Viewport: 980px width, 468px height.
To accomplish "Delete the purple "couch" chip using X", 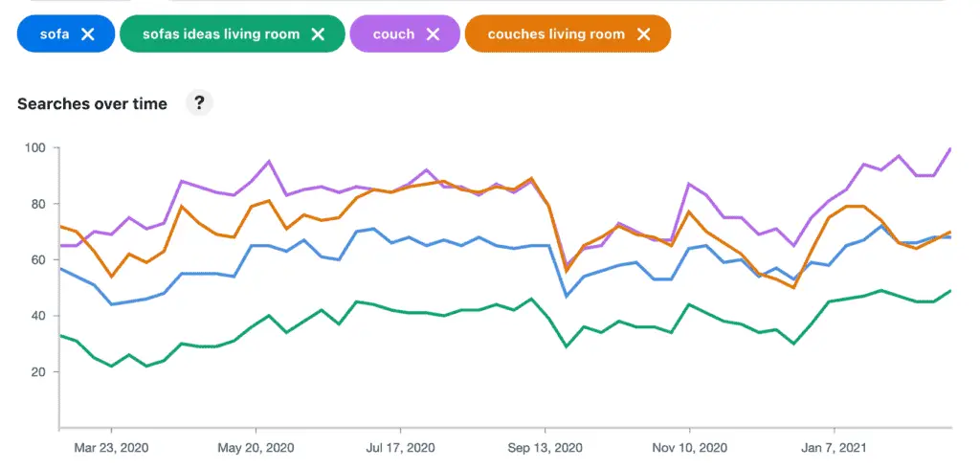I will (433, 33).
